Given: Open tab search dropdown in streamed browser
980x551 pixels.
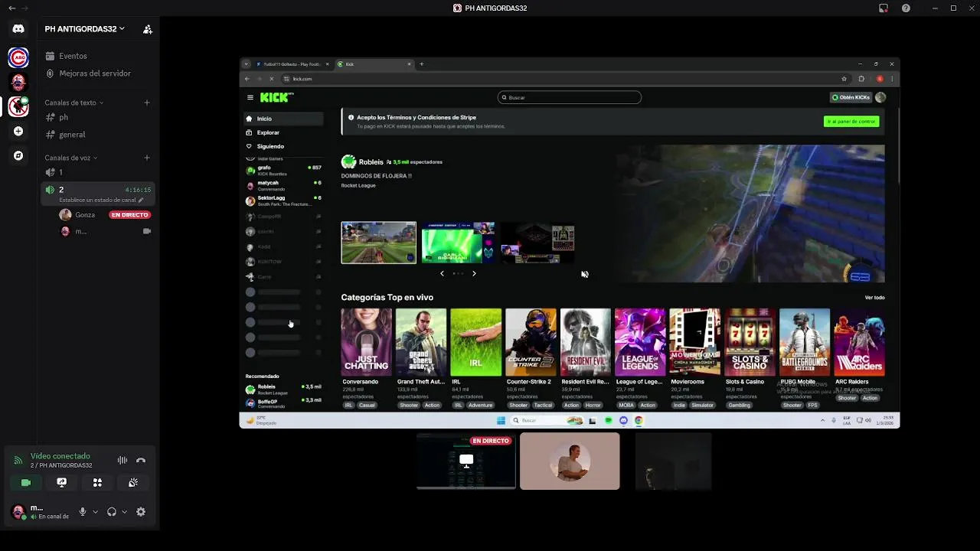Looking at the screenshot, I should click(246, 64).
